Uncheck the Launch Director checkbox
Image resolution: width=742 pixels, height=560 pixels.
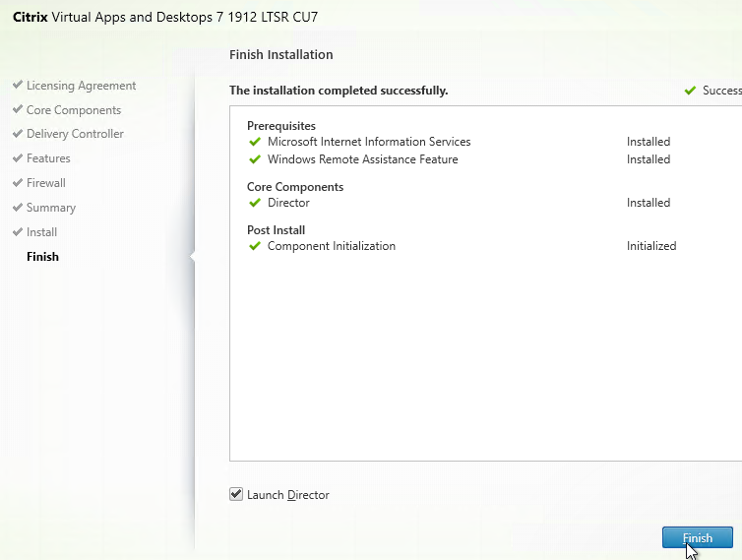coord(236,494)
